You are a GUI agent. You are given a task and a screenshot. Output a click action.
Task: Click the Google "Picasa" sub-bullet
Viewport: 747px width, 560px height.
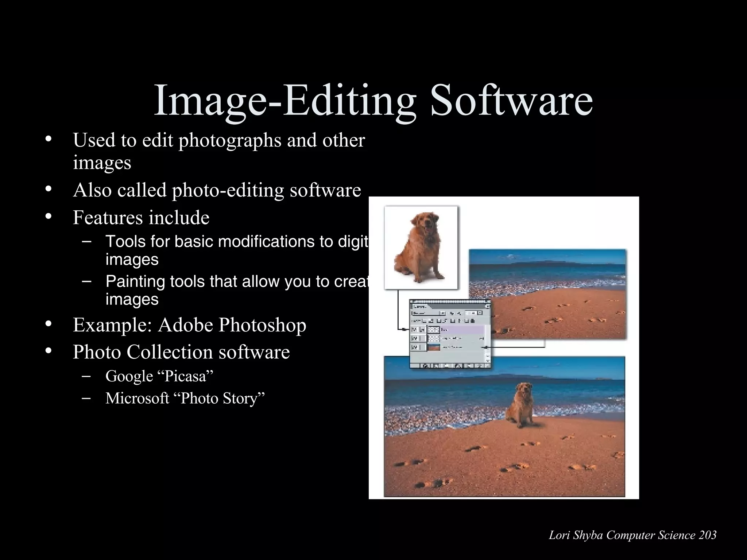pos(159,376)
